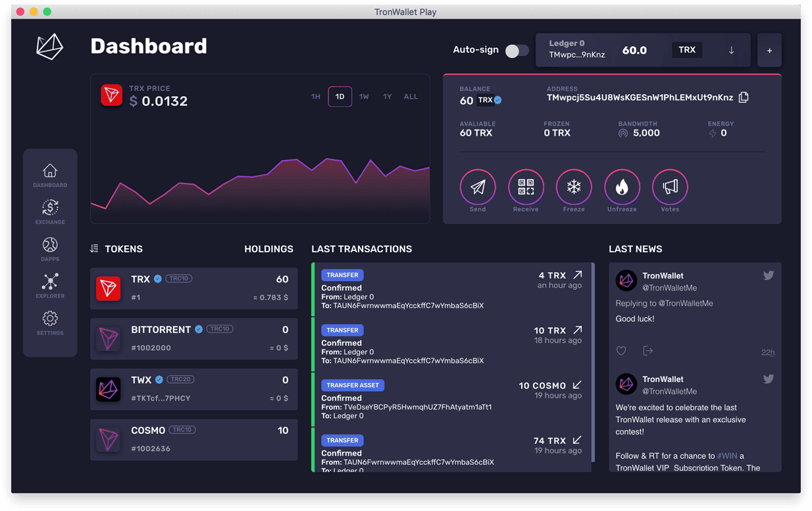Open the Exchange sidebar item

[x=50, y=212]
